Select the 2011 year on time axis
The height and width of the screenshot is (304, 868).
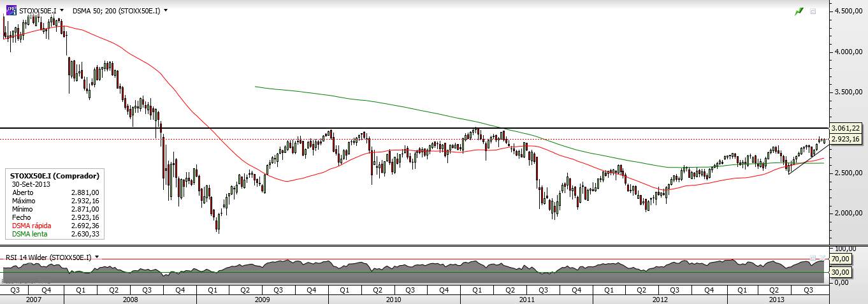526,298
